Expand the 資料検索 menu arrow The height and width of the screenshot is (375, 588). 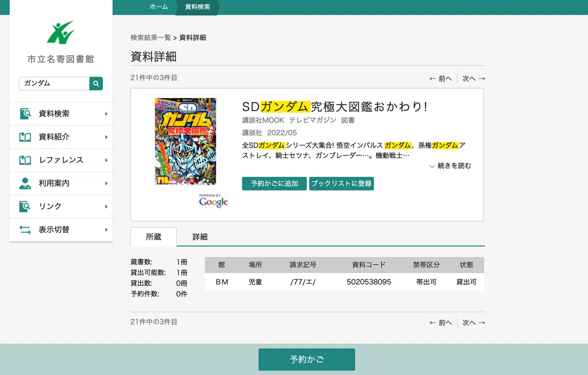point(106,114)
